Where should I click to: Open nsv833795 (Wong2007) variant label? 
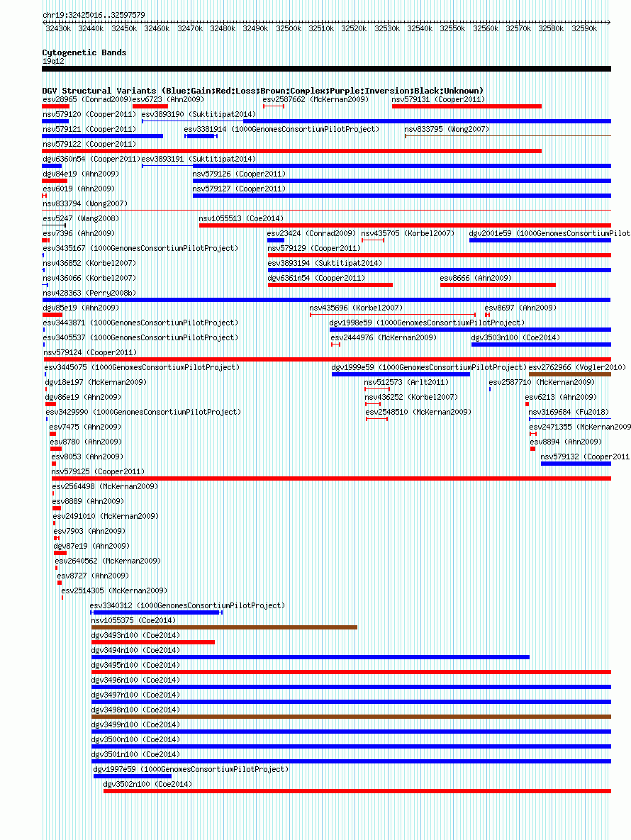point(447,129)
